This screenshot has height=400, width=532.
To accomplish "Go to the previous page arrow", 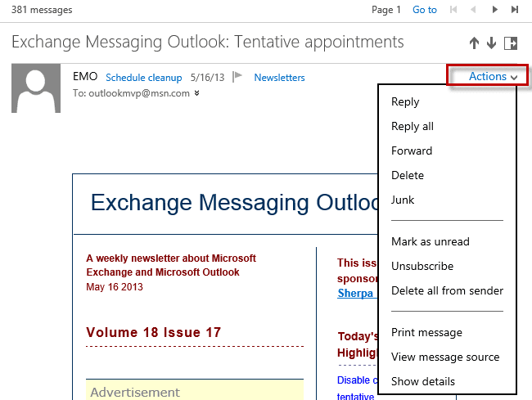I will click(473, 10).
